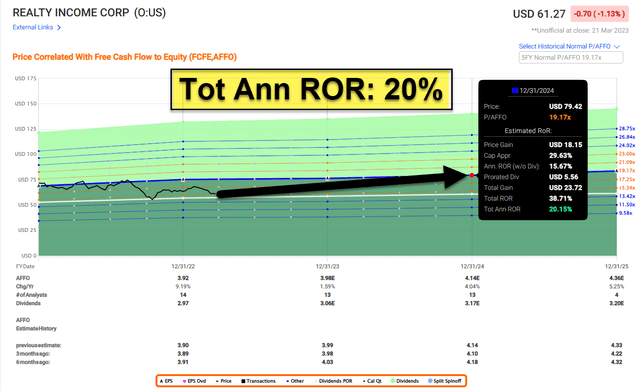Click the Chg/Yr value 1.59%
The width and height of the screenshot is (640, 391).
[327, 287]
